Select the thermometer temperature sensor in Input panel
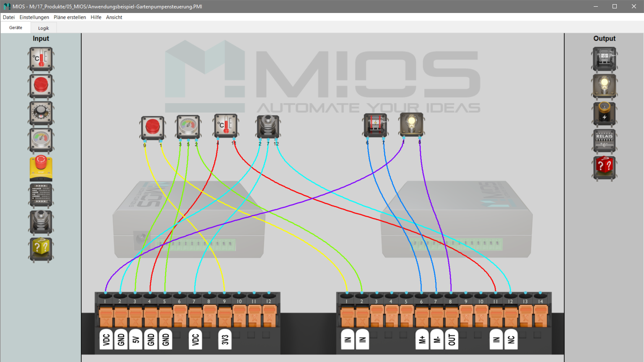Viewport: 644px width, 362px height. (x=41, y=59)
